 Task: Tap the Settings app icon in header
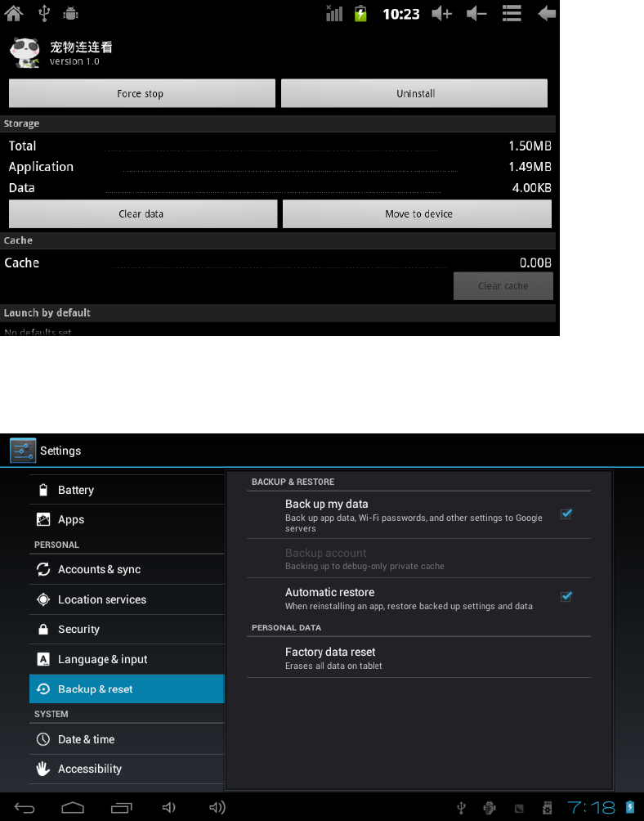pos(23,451)
